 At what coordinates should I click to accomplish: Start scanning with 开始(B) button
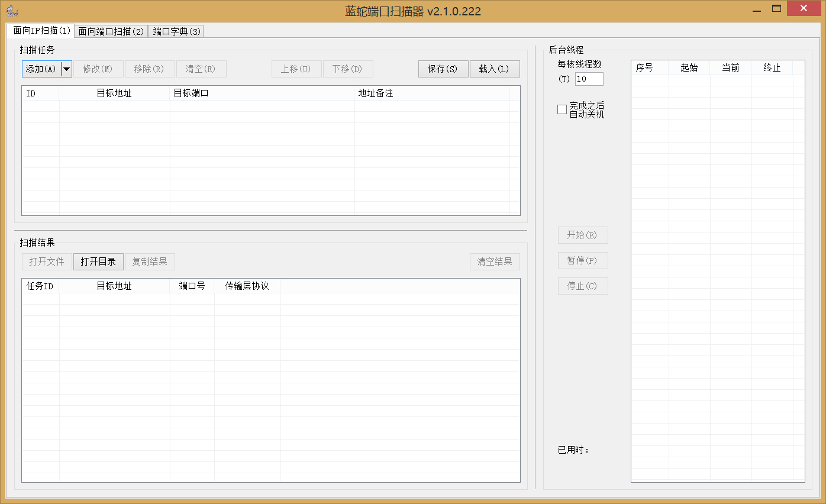click(x=583, y=235)
